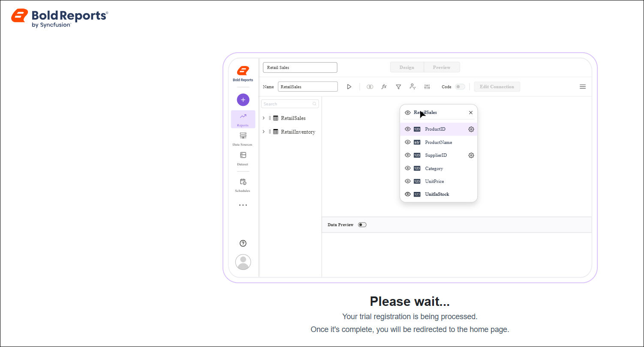644x347 pixels.
Task: Open the fx expression icon
Action: tap(384, 87)
